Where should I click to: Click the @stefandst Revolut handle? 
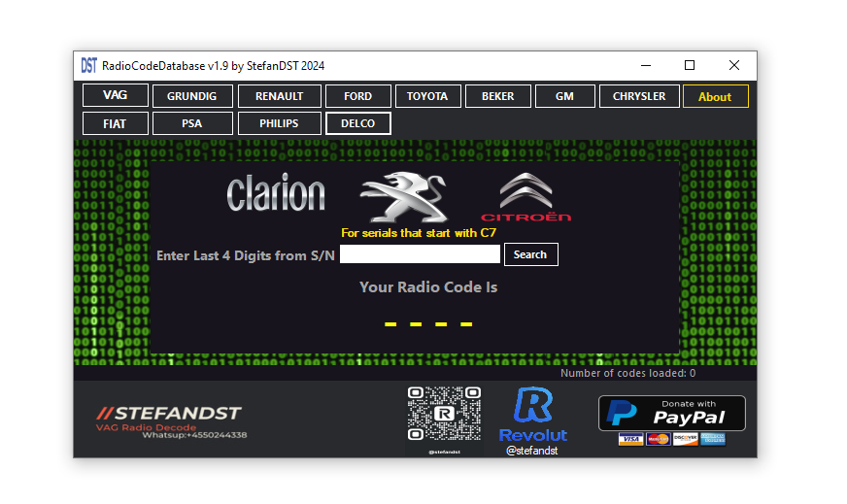click(531, 451)
